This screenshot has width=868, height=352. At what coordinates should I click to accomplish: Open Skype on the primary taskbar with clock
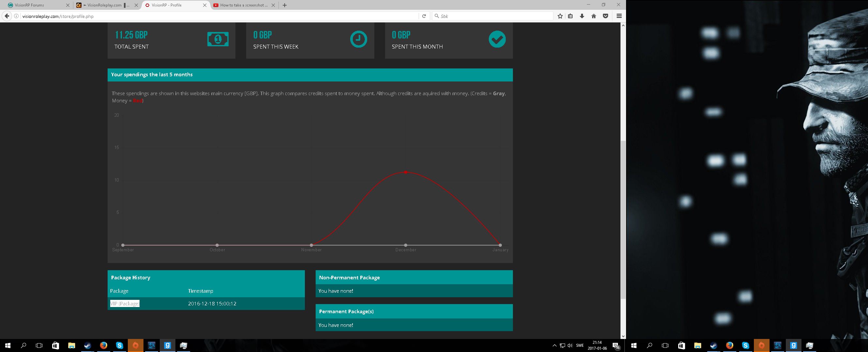point(120,345)
